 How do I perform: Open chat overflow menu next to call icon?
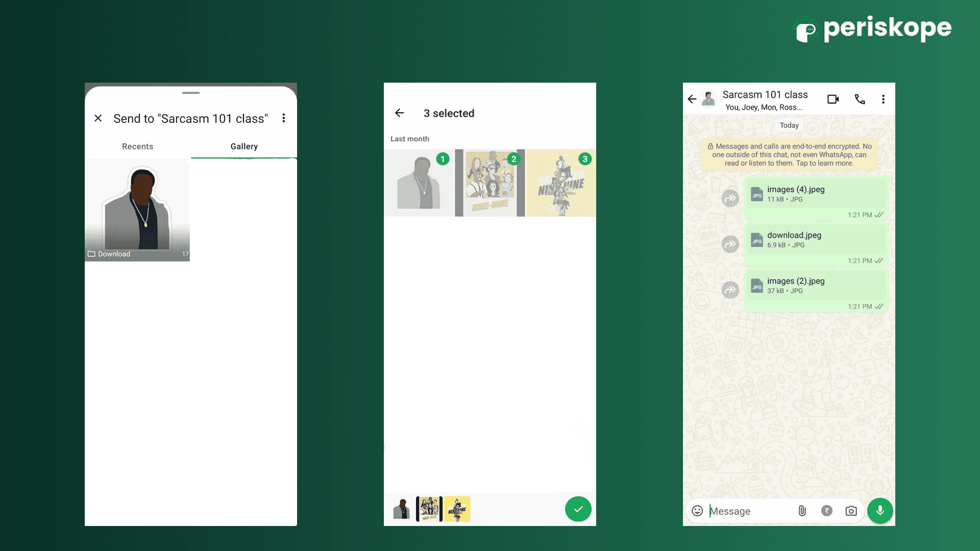coord(883,99)
